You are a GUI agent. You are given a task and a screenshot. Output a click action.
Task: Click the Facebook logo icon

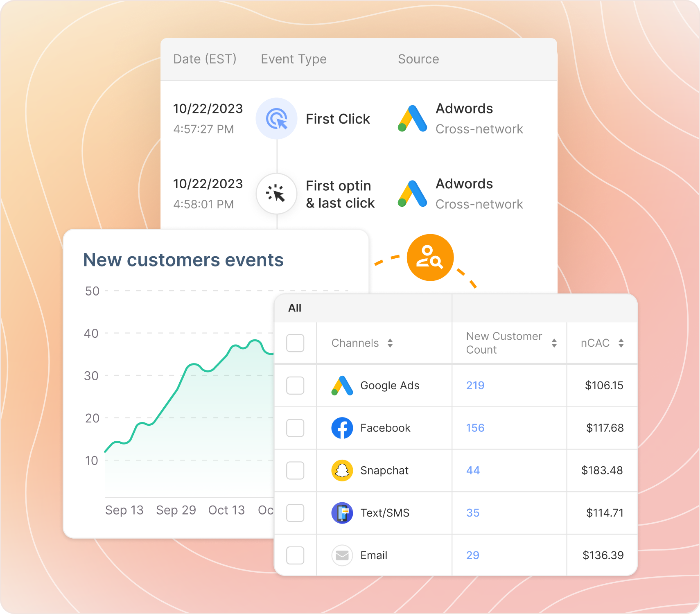point(342,428)
